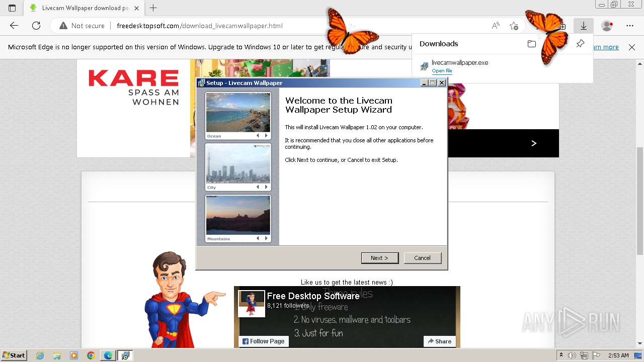Share the Free Desktop Software Facebook page

pyautogui.click(x=440, y=341)
